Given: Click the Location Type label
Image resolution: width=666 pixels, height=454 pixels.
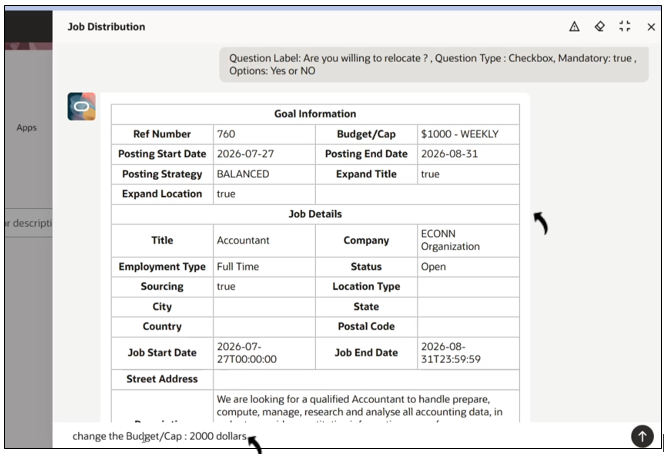Looking at the screenshot, I should 366,287.
